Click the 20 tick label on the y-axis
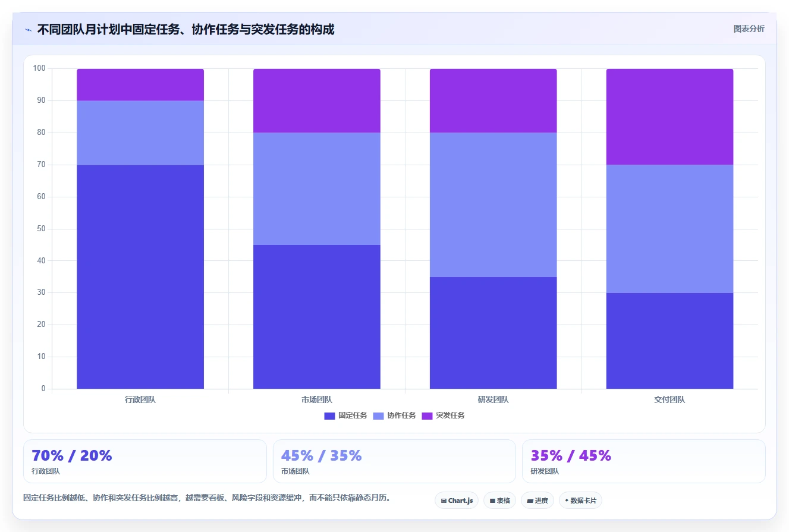 (x=42, y=325)
